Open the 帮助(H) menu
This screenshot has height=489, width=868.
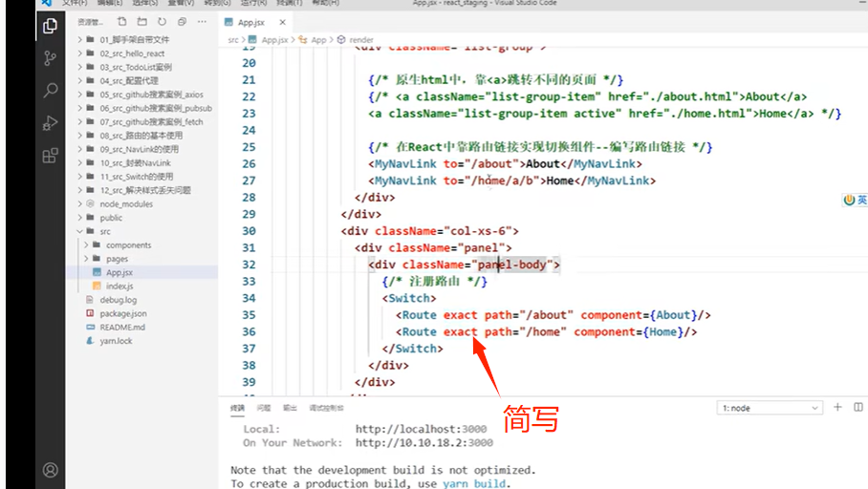(x=325, y=3)
